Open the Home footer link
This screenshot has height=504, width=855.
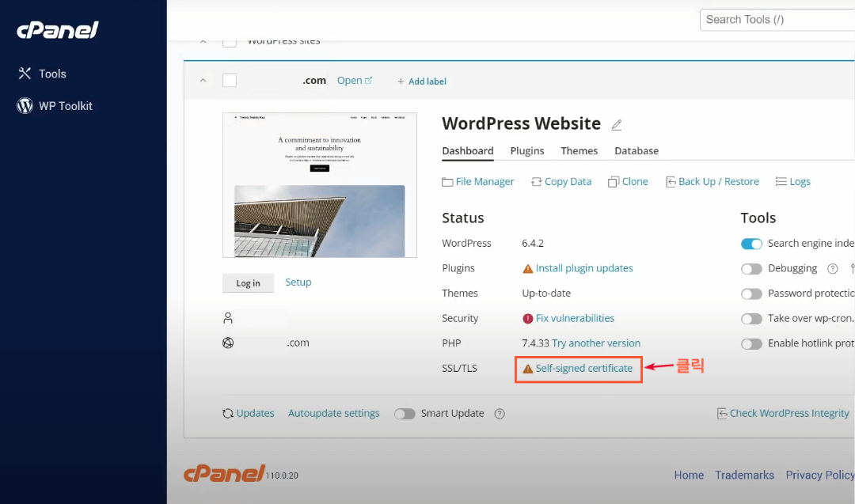point(689,476)
